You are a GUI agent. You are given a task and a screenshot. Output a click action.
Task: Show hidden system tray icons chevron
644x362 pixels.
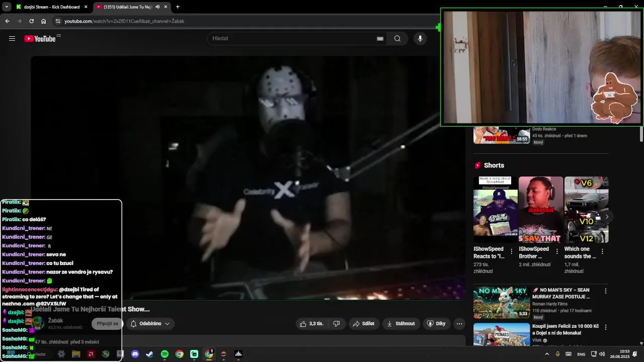click(547, 354)
